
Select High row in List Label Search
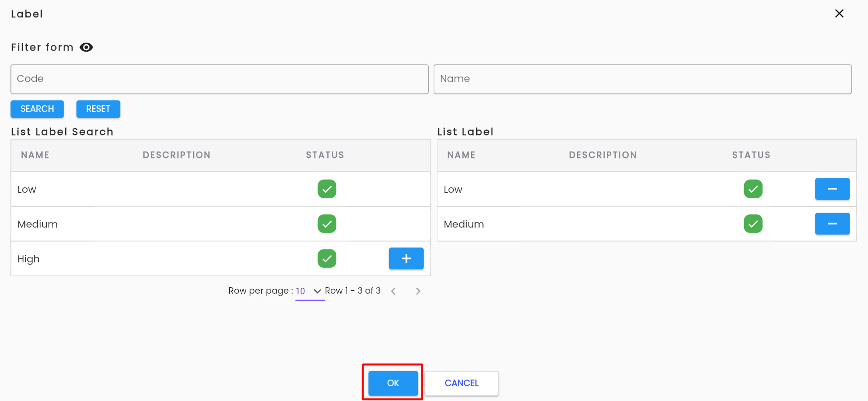coord(220,258)
